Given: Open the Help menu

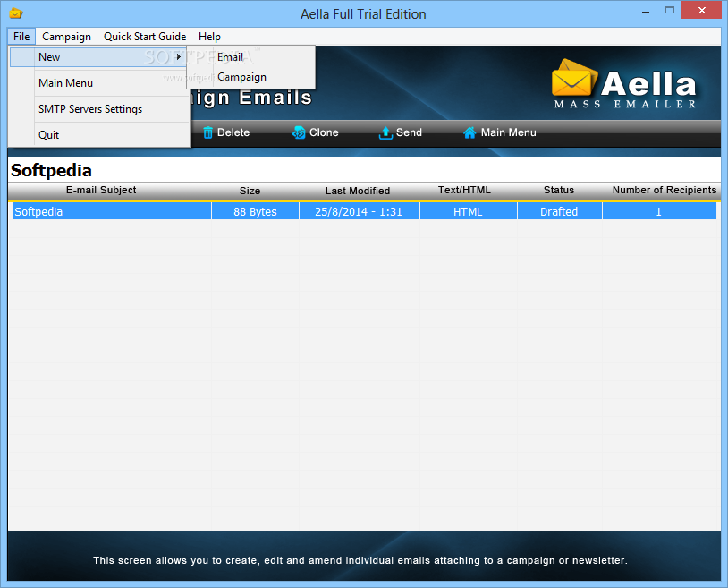Looking at the screenshot, I should pos(209,36).
